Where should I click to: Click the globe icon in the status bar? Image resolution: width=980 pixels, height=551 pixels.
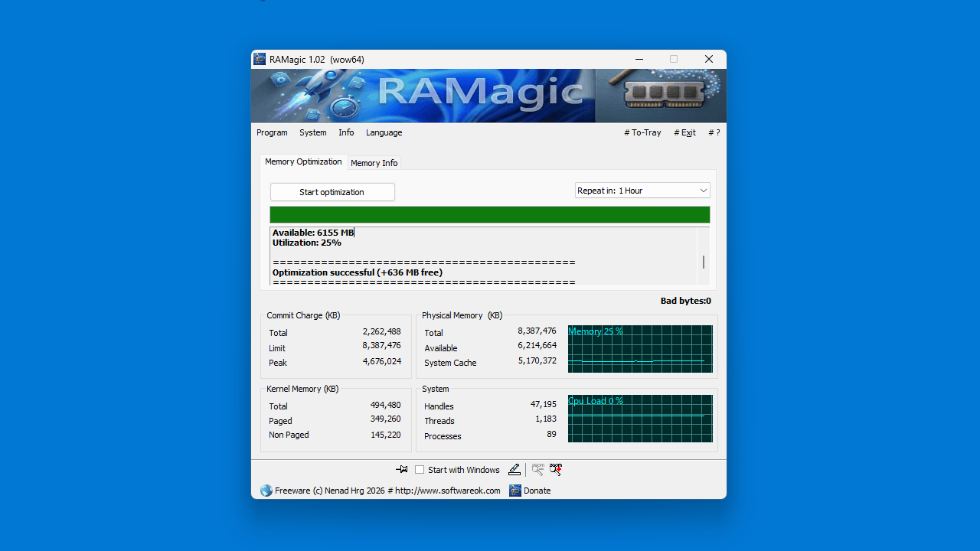pyautogui.click(x=266, y=491)
